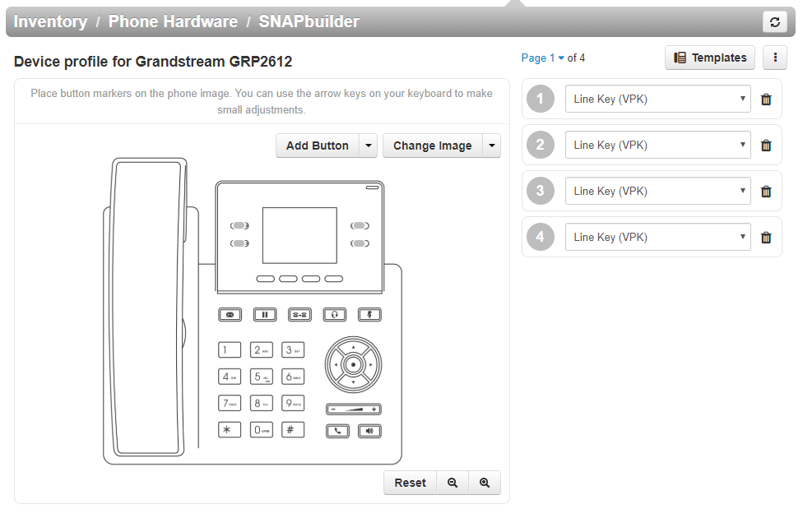Expand the Change Image dropdown arrow
This screenshot has width=803, height=532.
click(x=492, y=146)
